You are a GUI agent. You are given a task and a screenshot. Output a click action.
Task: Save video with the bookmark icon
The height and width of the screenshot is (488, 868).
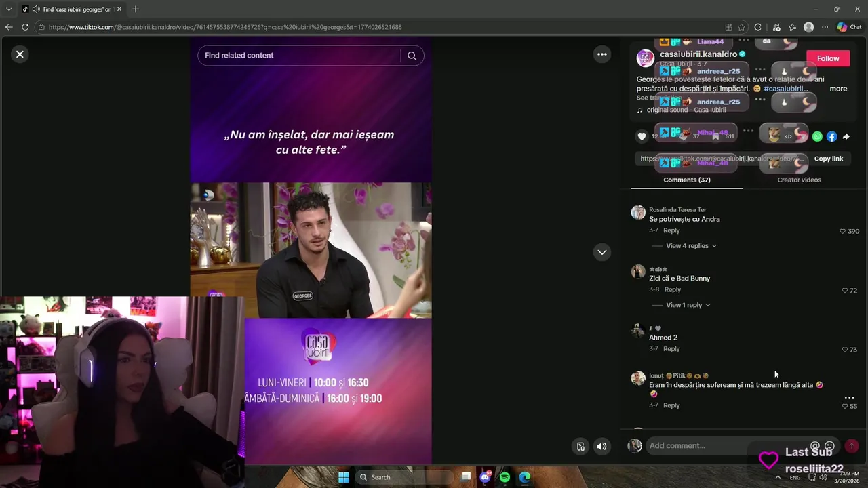pyautogui.click(x=715, y=136)
